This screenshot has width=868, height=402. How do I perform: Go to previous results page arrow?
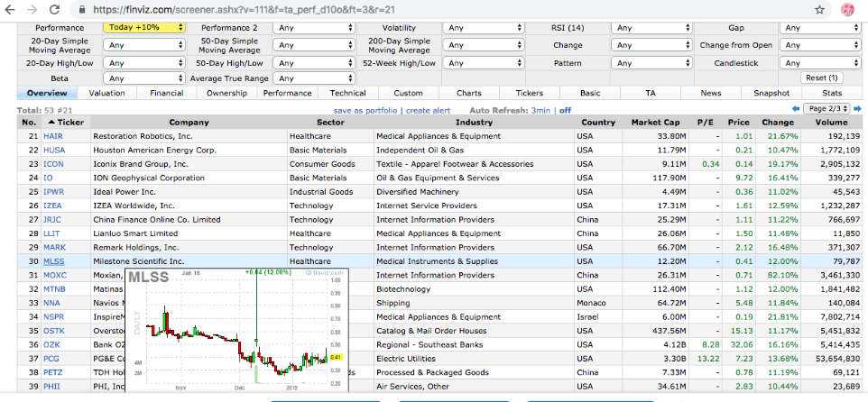pos(796,109)
